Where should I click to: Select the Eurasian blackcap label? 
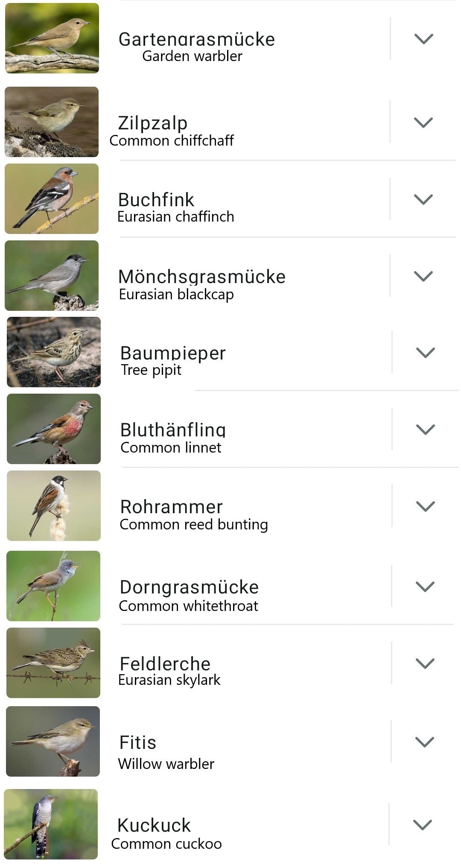(176, 295)
